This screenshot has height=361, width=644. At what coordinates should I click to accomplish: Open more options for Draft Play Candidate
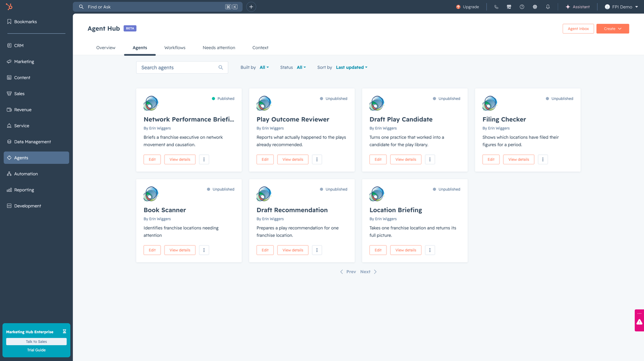click(x=430, y=160)
